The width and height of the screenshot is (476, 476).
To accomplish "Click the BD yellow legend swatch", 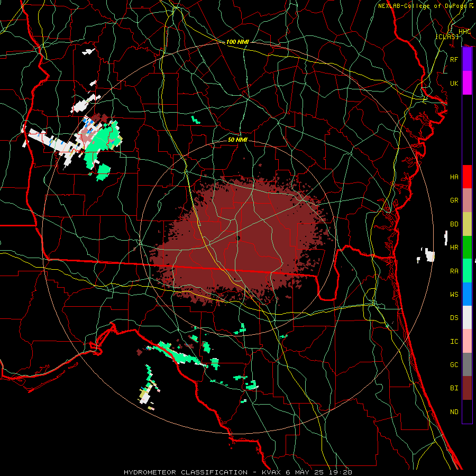I will 467,224.
